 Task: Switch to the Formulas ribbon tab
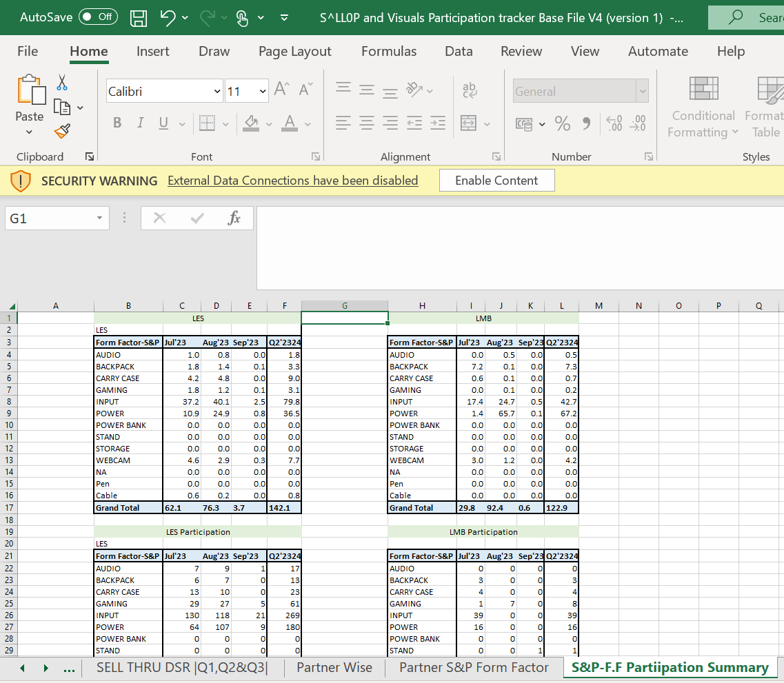388,51
